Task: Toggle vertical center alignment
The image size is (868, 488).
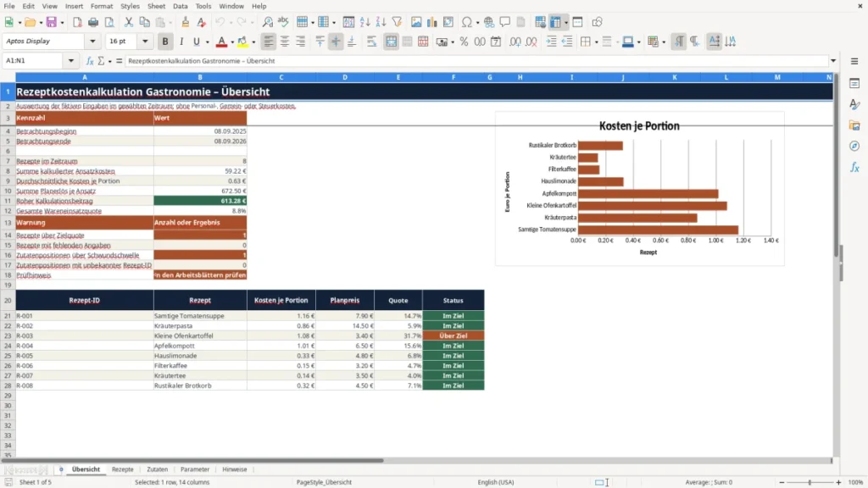Action: pos(336,42)
